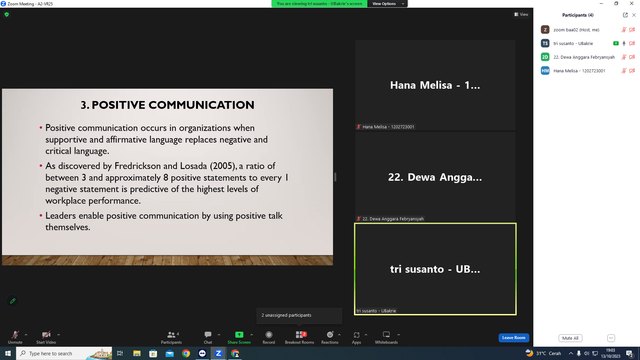Click the taskbar search box

click(x=64, y=353)
